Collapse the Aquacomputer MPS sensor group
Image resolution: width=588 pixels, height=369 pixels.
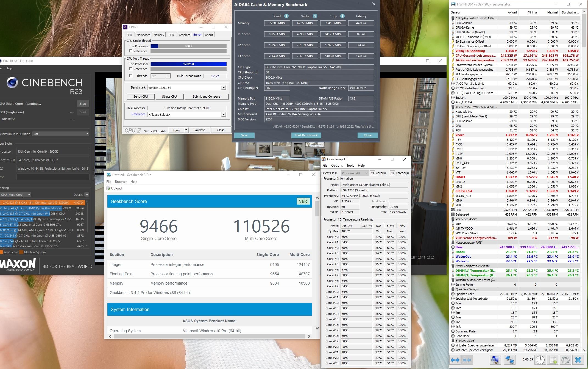coord(453,243)
